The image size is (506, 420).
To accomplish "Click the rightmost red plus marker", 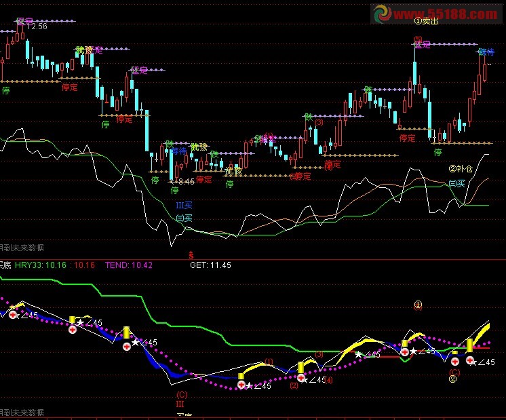I will (470, 360).
